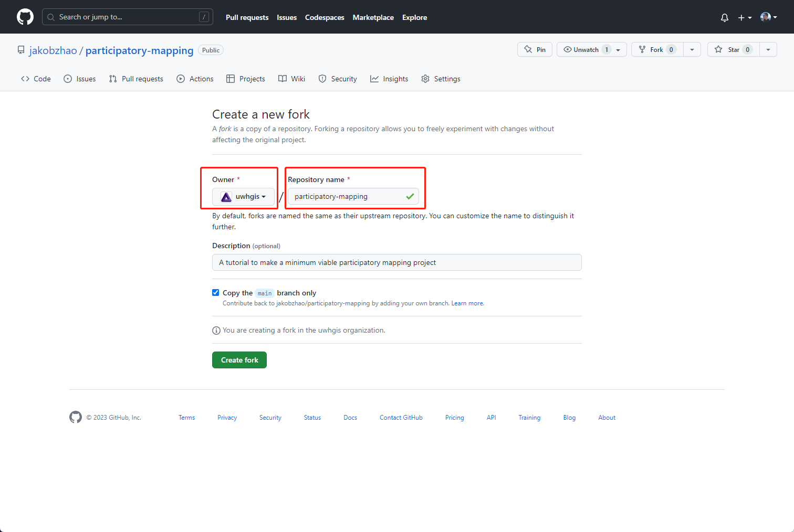Open the jakobzhao owner link

coord(53,50)
